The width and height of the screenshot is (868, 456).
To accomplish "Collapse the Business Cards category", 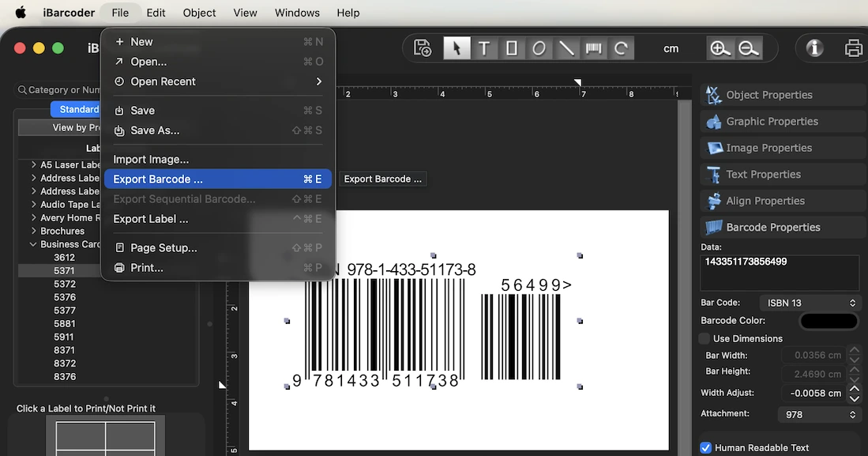I will click(x=33, y=244).
